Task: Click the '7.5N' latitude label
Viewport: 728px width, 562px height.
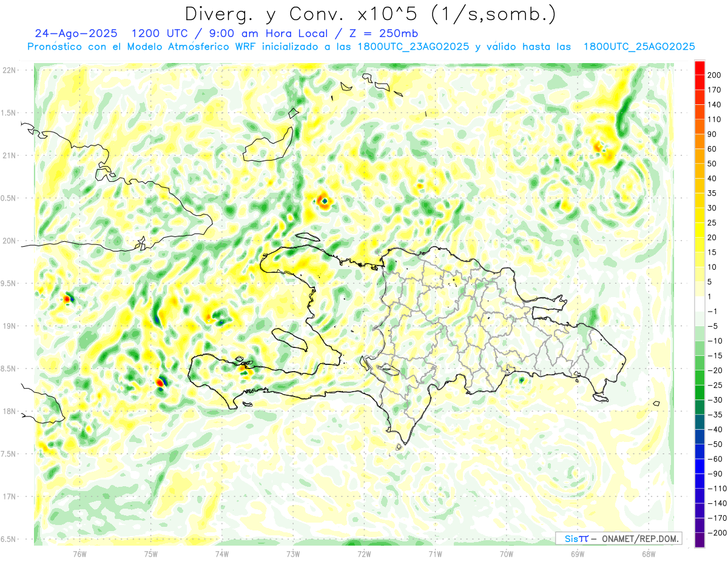Action: point(9,454)
